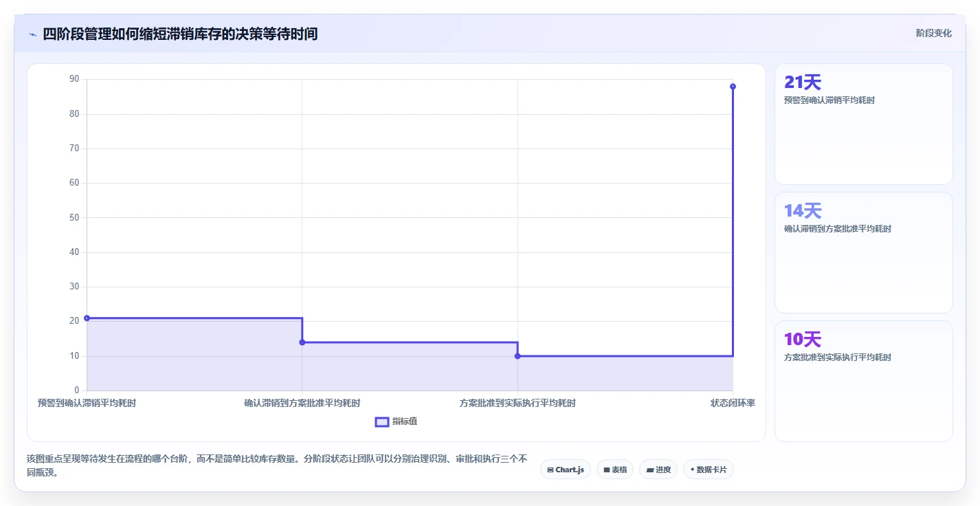The image size is (980, 506).
Task: Select the 进度 tag
Action: 658,470
